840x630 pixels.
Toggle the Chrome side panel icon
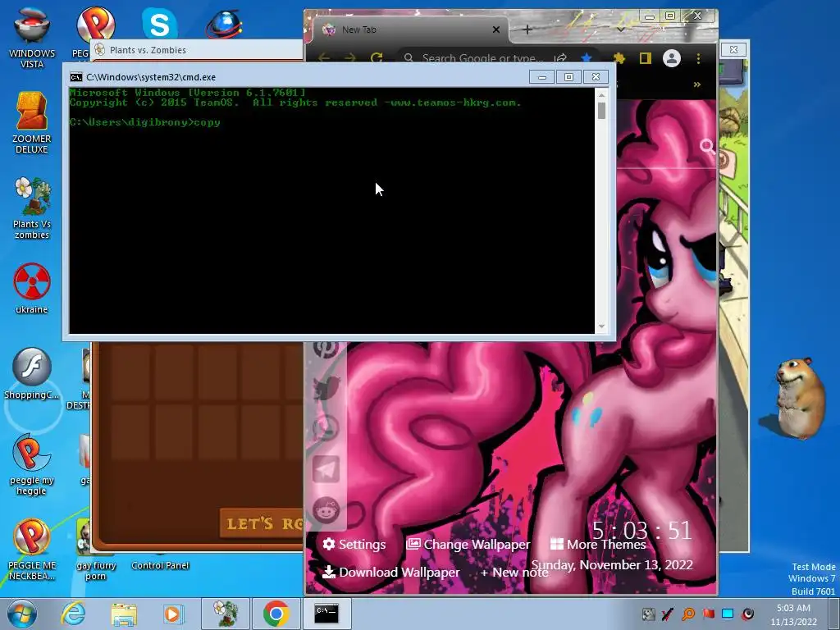tap(645, 58)
